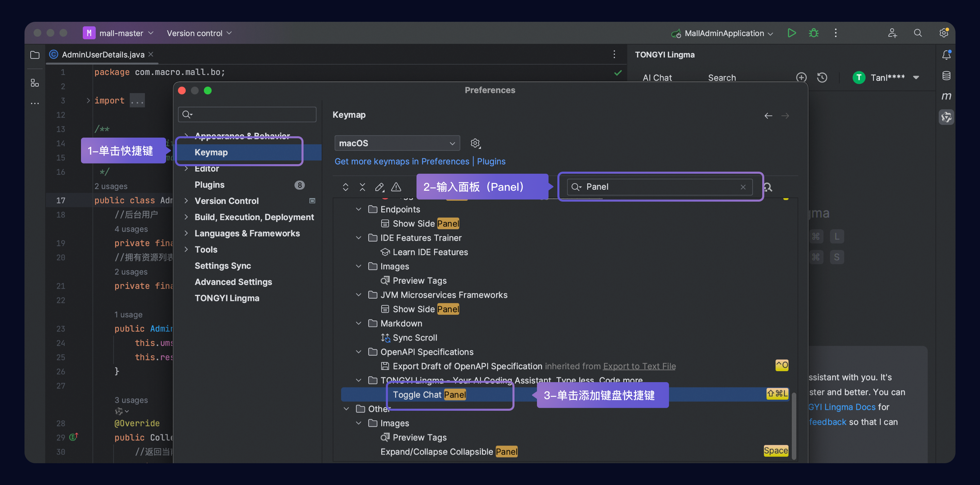Viewport: 980px width, 485px height.
Task: Click Find Actions by Shortcut icon
Action: tap(768, 187)
